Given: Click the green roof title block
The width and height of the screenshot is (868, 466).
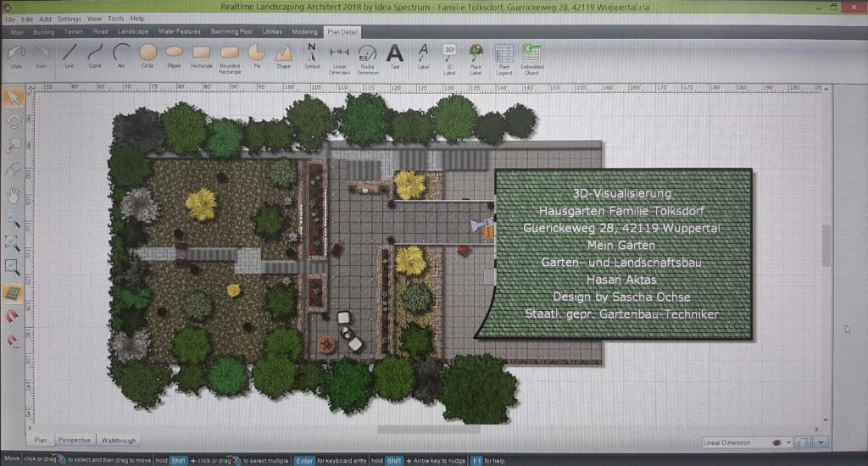Looking at the screenshot, I should tap(623, 254).
